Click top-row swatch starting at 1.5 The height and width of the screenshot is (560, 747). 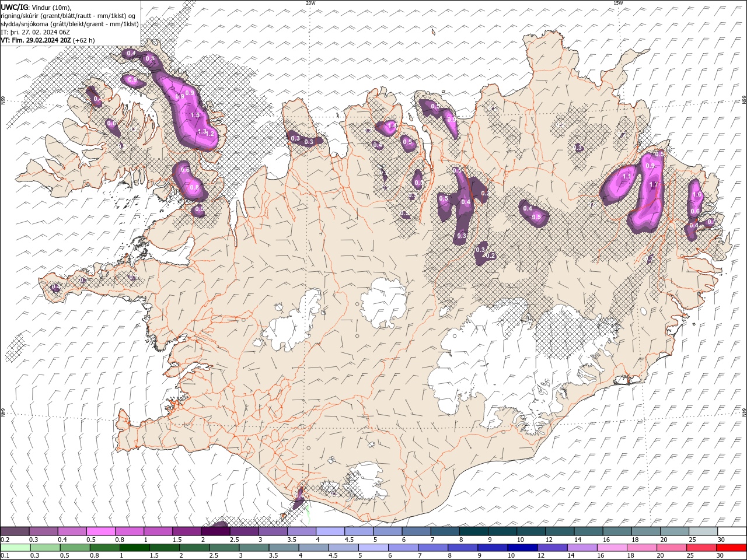click(187, 531)
